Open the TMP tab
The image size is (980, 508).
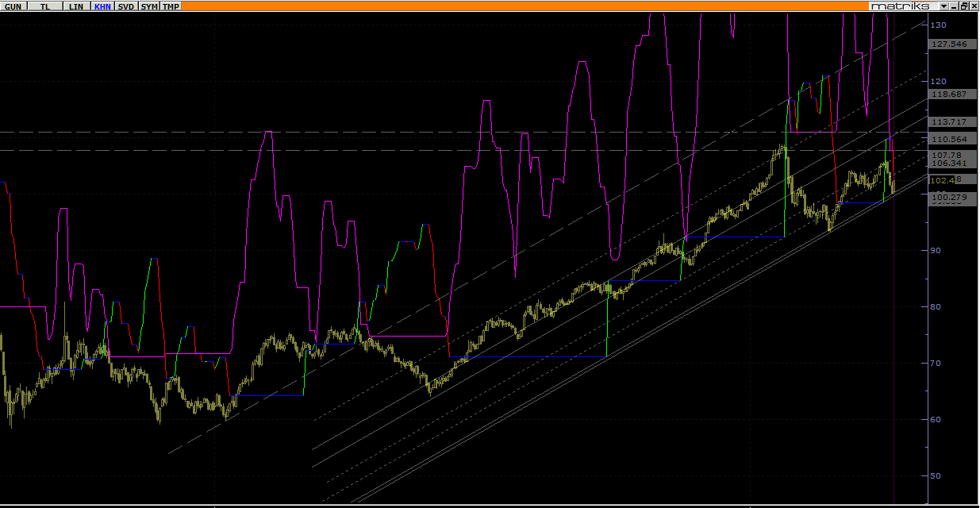click(171, 6)
